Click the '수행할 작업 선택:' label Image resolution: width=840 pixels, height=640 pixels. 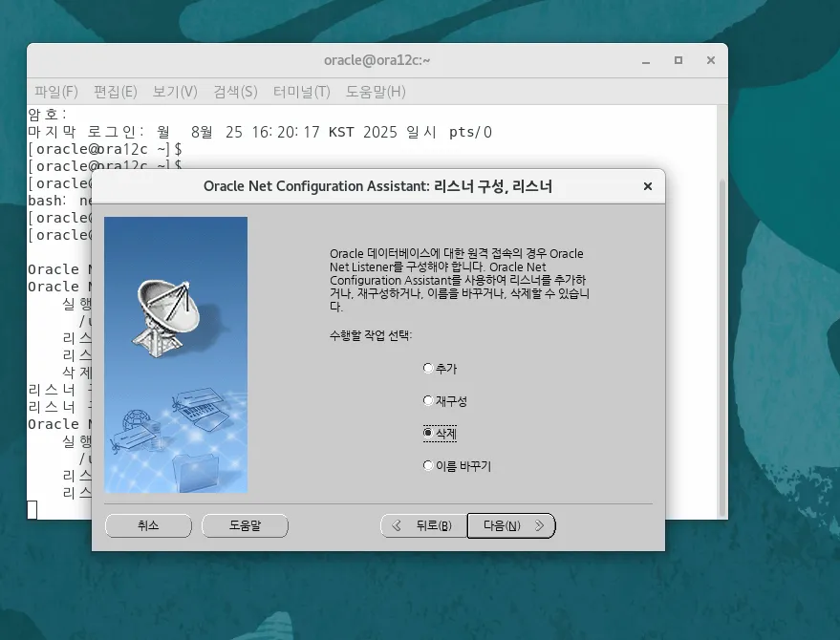click(371, 336)
